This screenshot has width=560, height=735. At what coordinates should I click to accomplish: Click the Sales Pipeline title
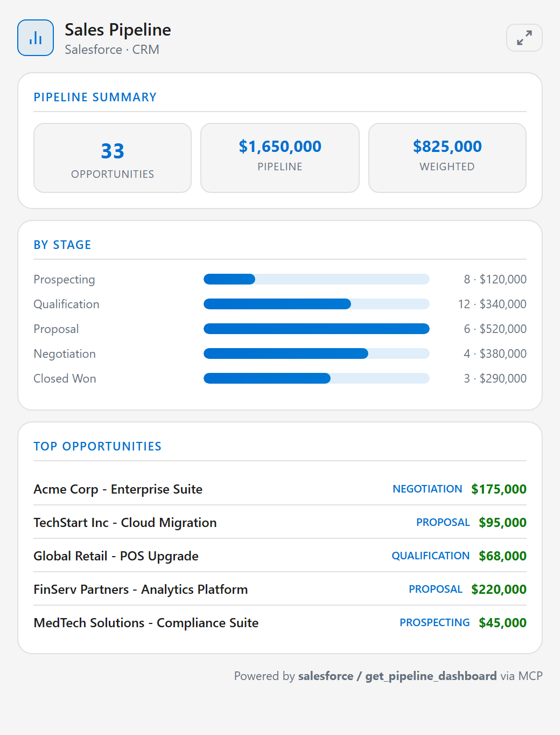click(x=118, y=30)
